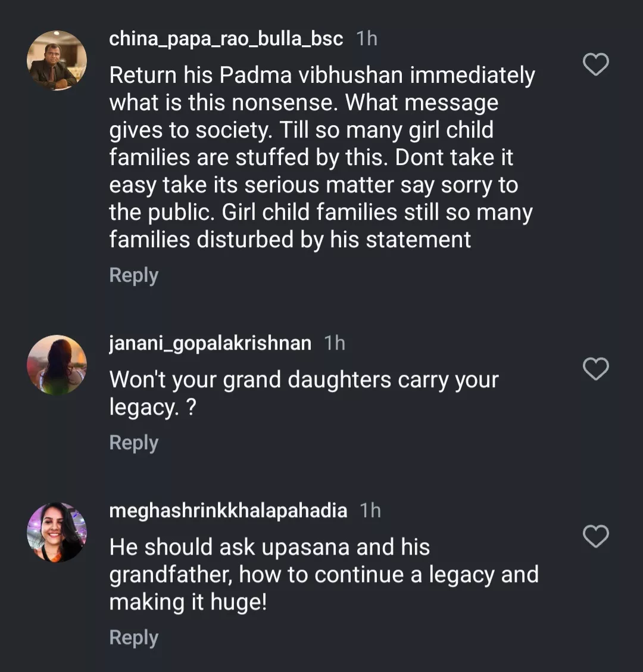Tap the comment text 'Won't your grand daughters'
Image resolution: width=643 pixels, height=672 pixels.
coord(304,380)
